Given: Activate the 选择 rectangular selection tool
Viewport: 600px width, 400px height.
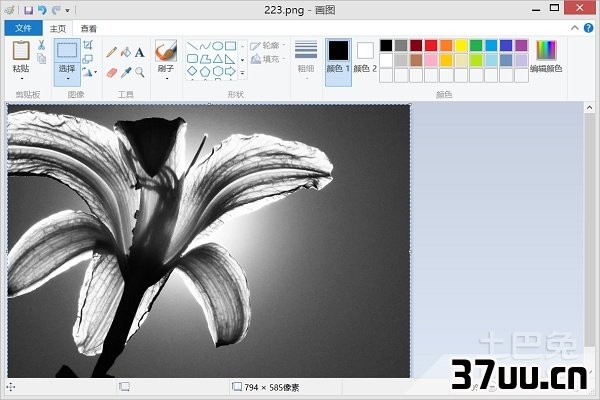Looking at the screenshot, I should [x=67, y=51].
